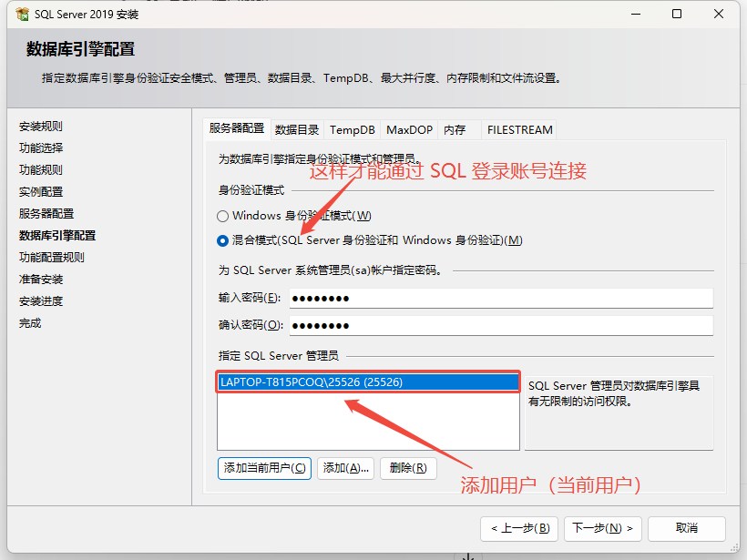The height and width of the screenshot is (560, 747).
Task: Minimize the SQL Server 2019 setup window
Action: pyautogui.click(x=636, y=15)
